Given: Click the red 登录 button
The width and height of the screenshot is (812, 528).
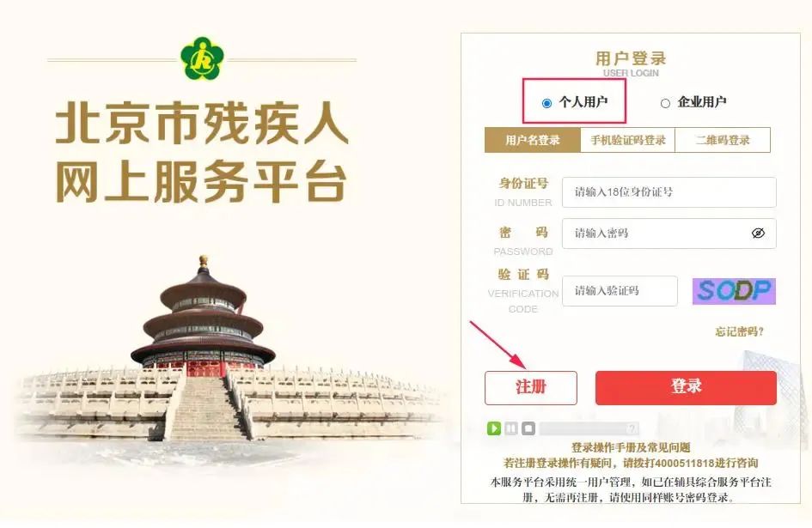Looking at the screenshot, I should pyautogui.click(x=687, y=388).
